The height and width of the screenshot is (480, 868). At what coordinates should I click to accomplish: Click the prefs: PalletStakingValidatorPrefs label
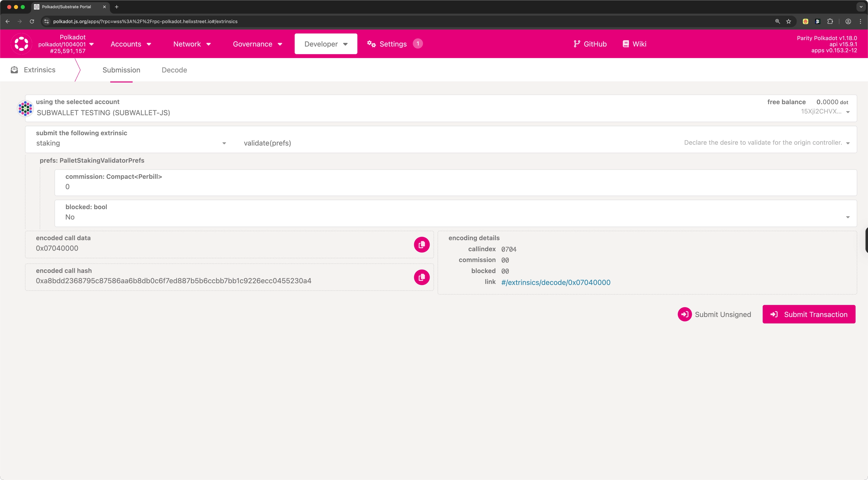click(x=92, y=160)
